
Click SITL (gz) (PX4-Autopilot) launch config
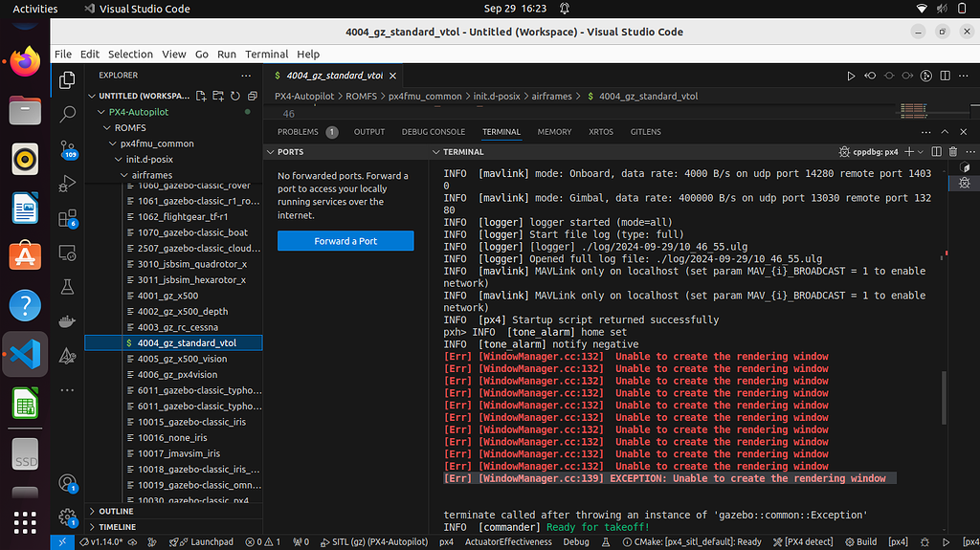[x=374, y=542]
